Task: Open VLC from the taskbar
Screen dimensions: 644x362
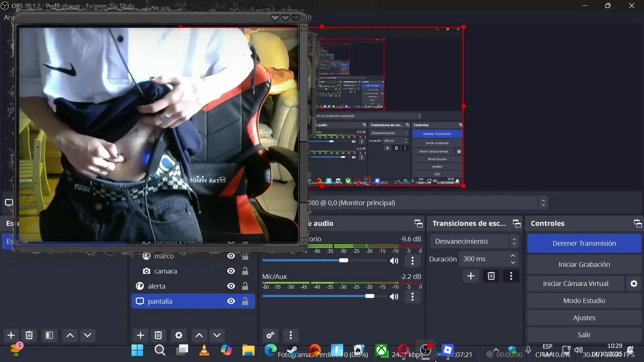Action: pyautogui.click(x=204, y=350)
